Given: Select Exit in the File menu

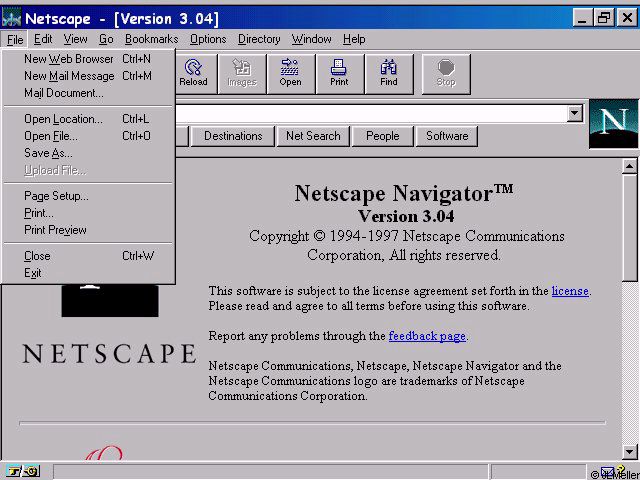Looking at the screenshot, I should click(x=88, y=273).
